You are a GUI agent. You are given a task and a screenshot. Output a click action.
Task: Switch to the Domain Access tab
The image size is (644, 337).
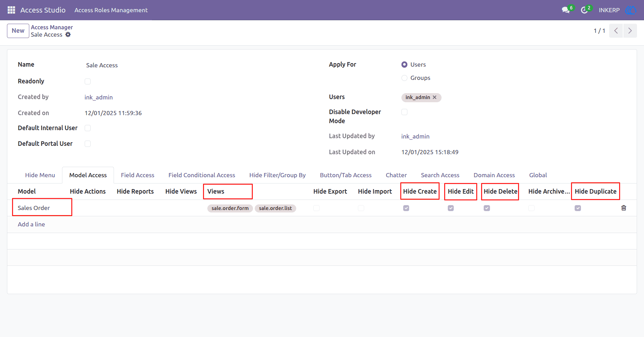(494, 175)
